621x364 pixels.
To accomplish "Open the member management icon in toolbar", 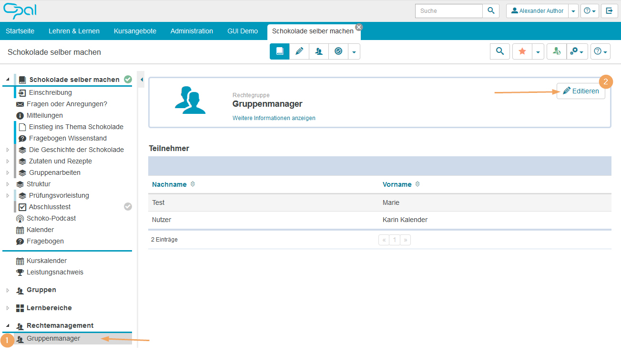I will (x=319, y=51).
